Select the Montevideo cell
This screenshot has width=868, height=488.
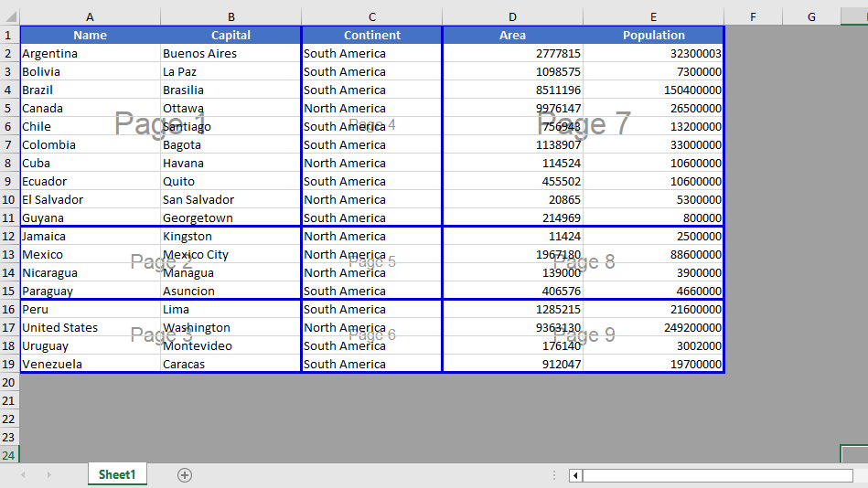click(x=230, y=345)
